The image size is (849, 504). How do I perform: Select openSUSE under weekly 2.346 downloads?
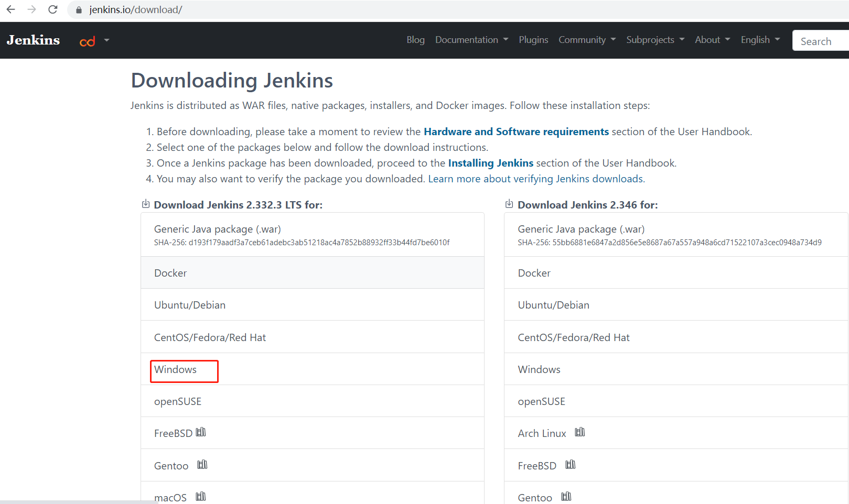[x=676, y=401]
